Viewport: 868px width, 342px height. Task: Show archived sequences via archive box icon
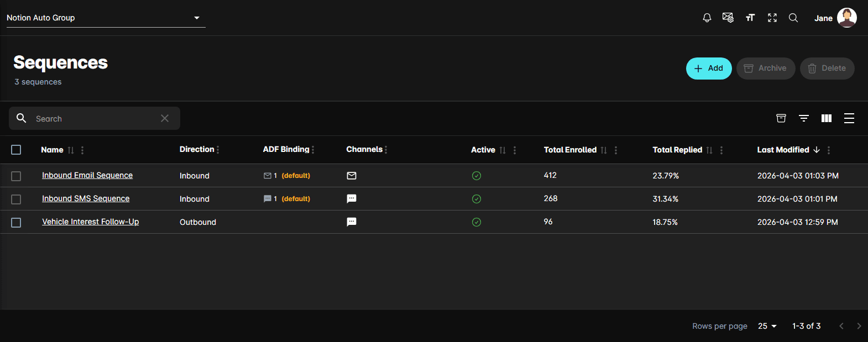(x=781, y=118)
